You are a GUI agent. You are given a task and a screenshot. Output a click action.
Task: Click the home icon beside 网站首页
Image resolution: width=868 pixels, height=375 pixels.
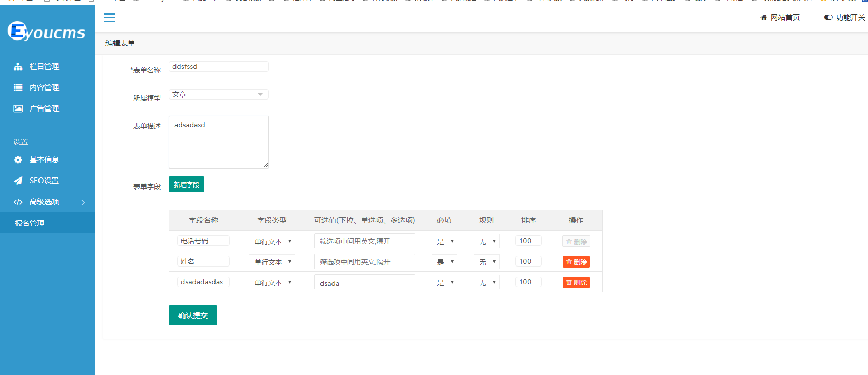(x=764, y=17)
